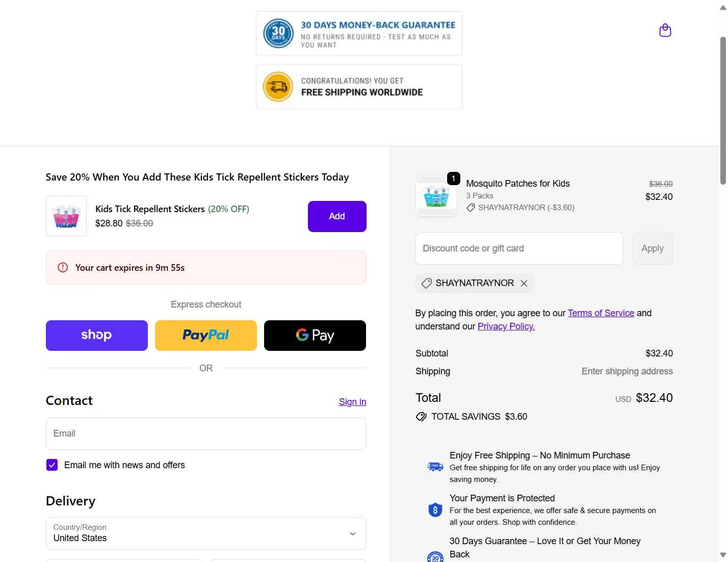Open the Privacy Policy link
Image resolution: width=728 pixels, height=562 pixels.
[x=506, y=326]
